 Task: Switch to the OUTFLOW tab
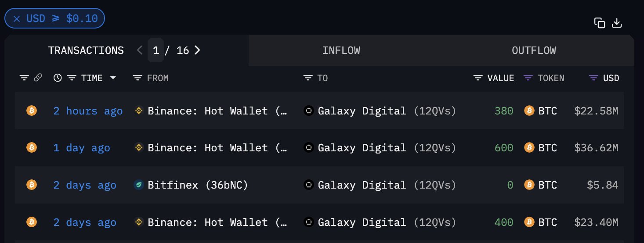[534, 50]
